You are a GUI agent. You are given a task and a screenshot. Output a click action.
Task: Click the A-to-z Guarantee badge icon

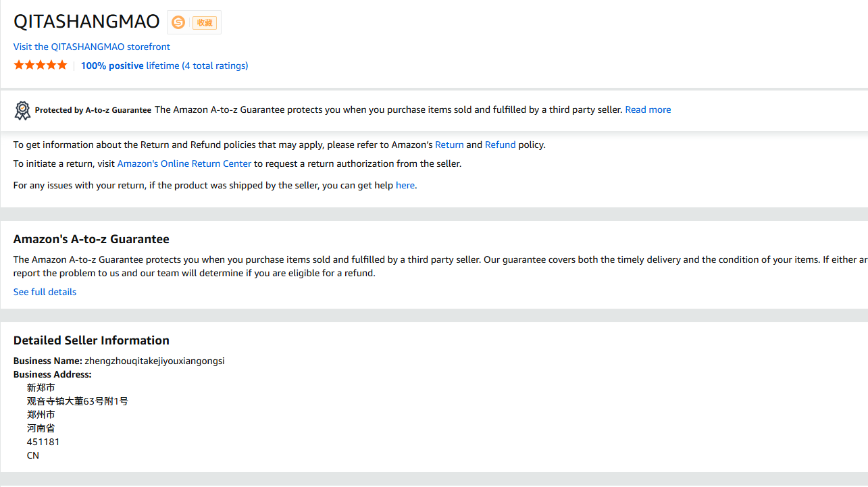tap(23, 110)
